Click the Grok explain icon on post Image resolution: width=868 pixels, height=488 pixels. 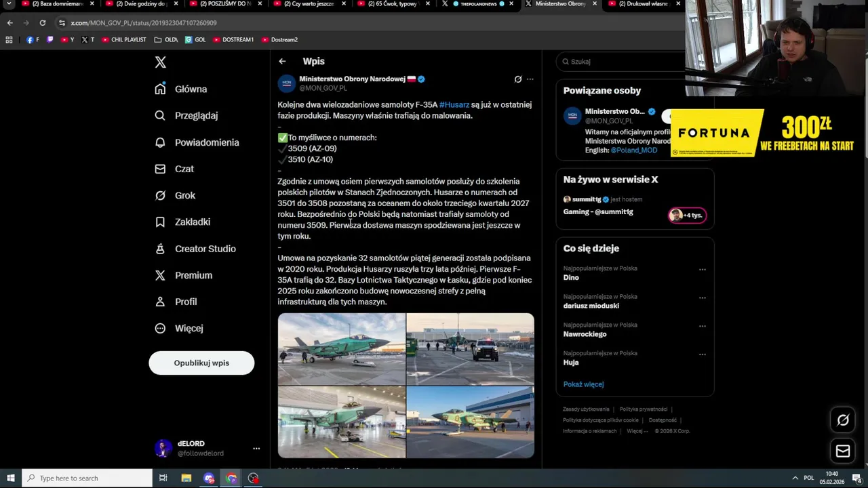click(x=518, y=79)
